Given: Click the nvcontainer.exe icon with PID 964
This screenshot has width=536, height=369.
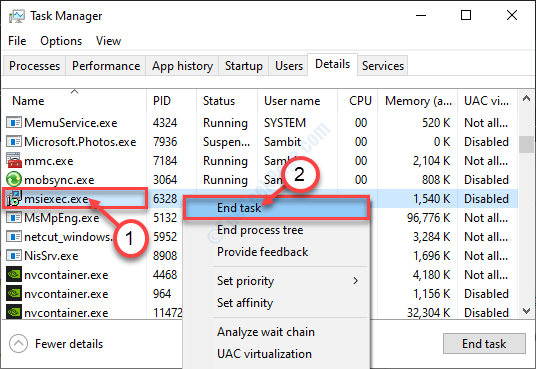Looking at the screenshot, I should click(x=14, y=293).
